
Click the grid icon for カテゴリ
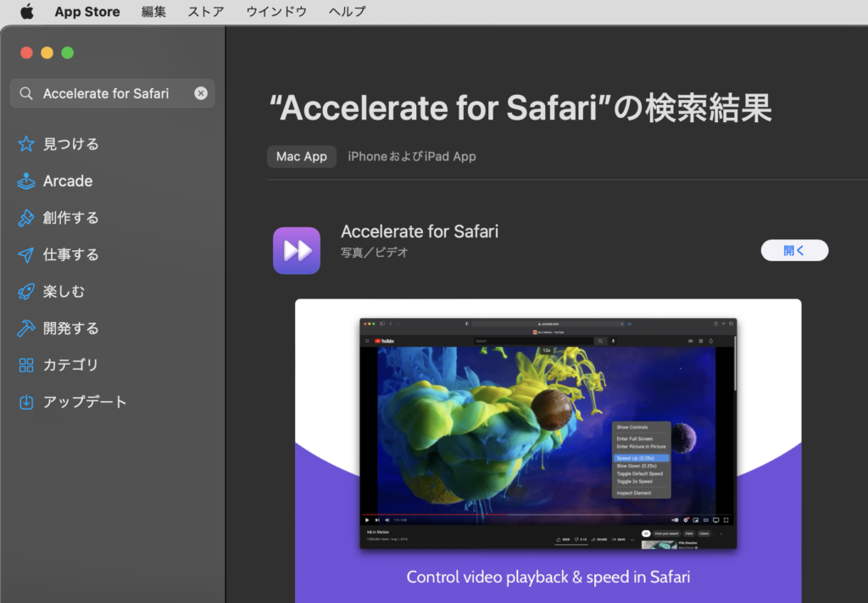(x=26, y=365)
